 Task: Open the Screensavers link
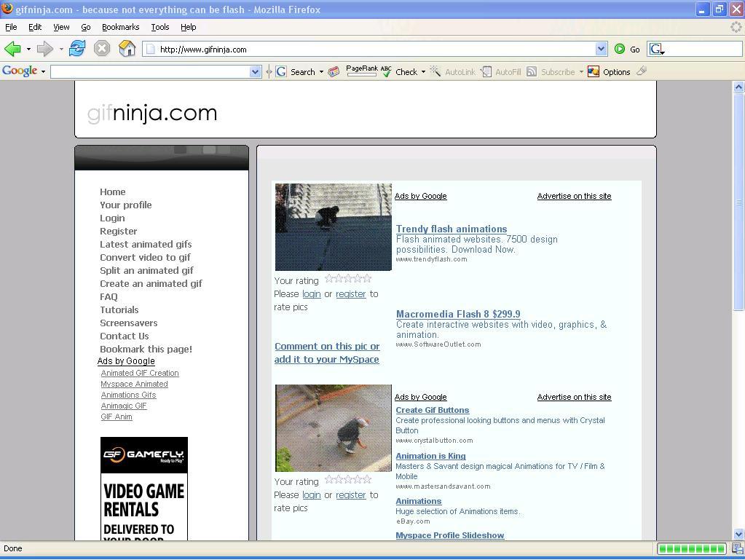pyautogui.click(x=128, y=323)
